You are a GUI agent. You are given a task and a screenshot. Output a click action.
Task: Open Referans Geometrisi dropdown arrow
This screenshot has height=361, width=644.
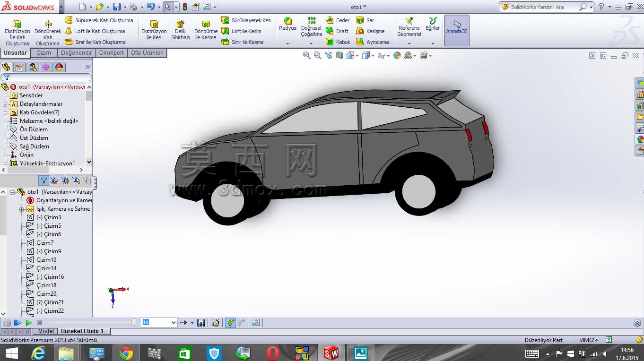tap(409, 43)
